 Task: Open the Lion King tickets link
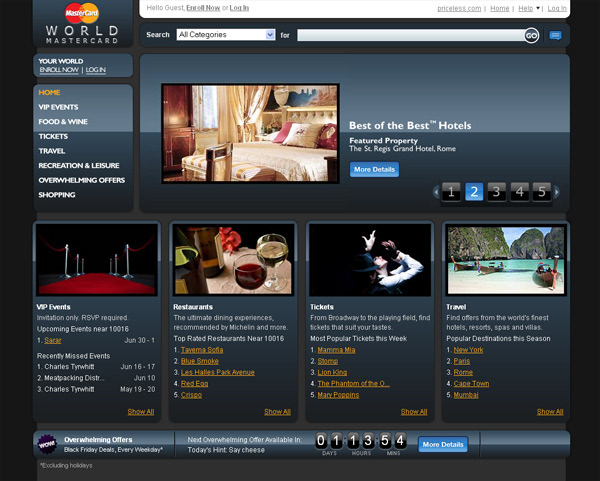tap(332, 372)
